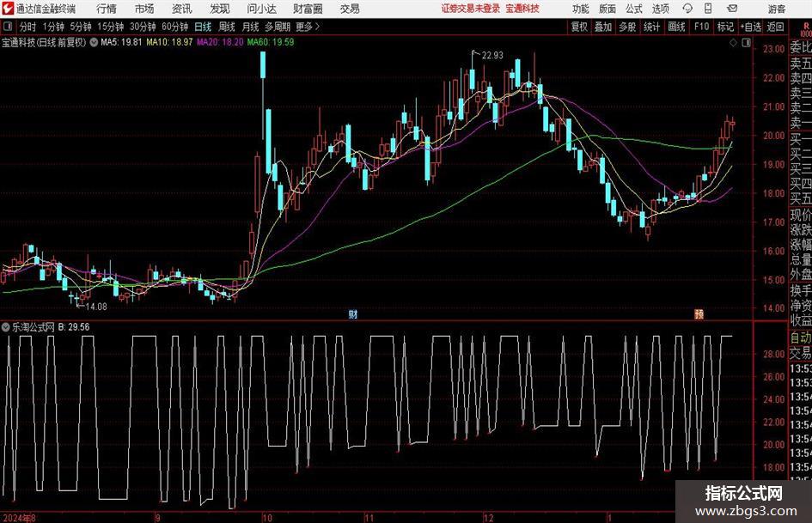Screen dimensions: 812x523
Task: Click the 23.00 price axis label
Action: point(774,49)
